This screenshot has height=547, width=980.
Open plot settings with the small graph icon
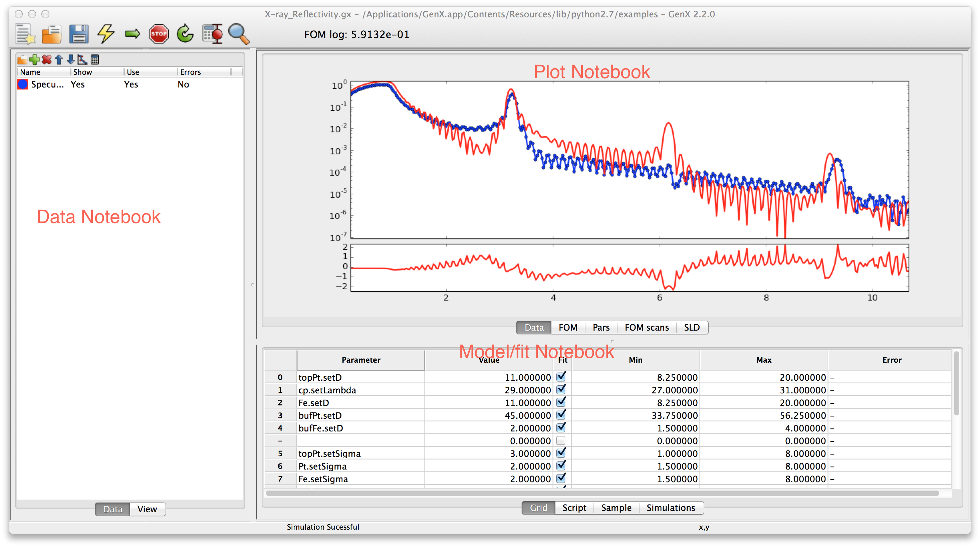pyautogui.click(x=82, y=60)
